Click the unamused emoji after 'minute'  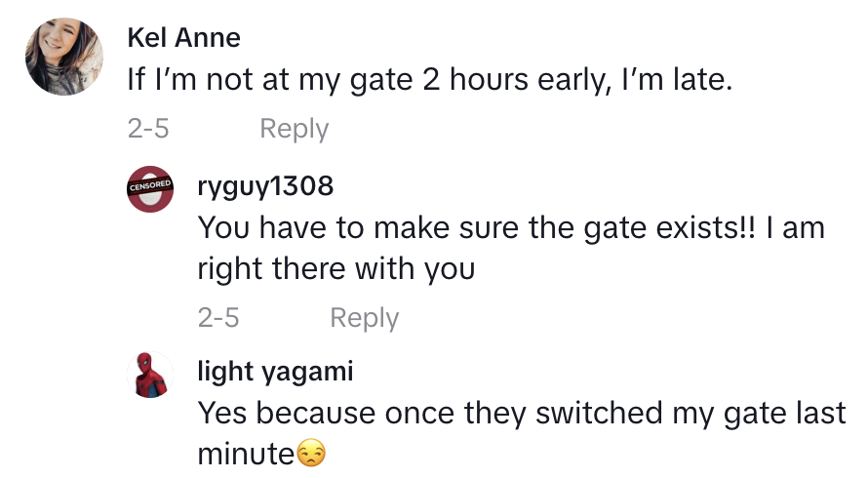tap(311, 454)
